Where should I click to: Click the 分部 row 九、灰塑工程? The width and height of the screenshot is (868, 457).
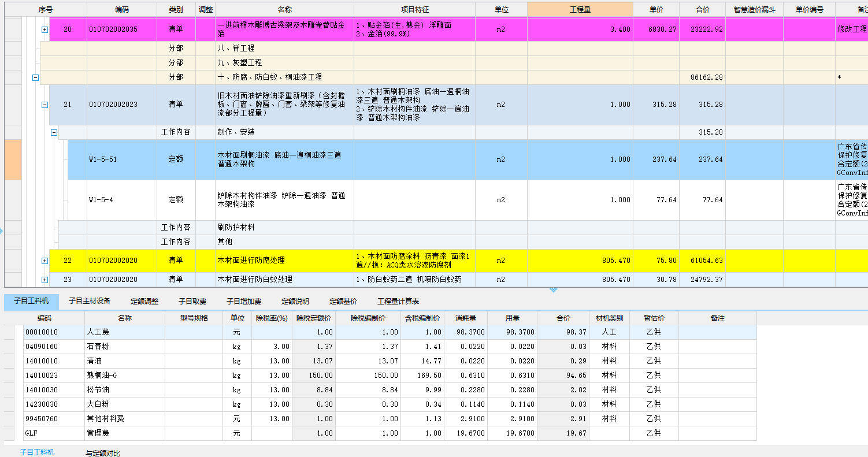point(454,63)
